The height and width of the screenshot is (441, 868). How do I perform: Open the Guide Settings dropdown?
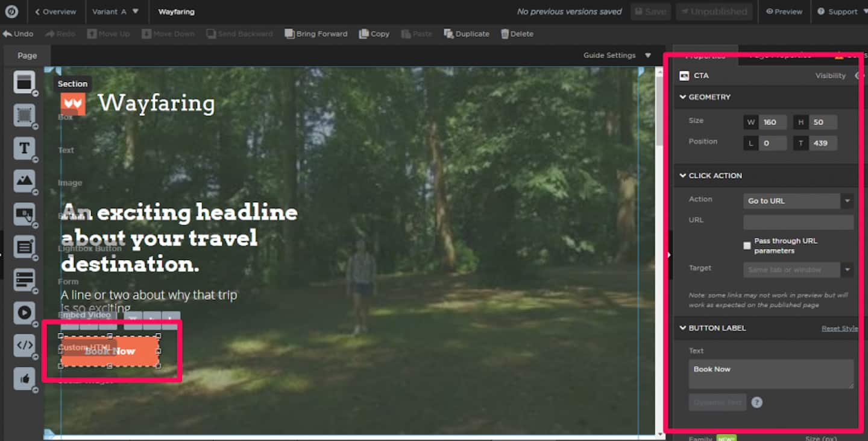pyautogui.click(x=617, y=55)
